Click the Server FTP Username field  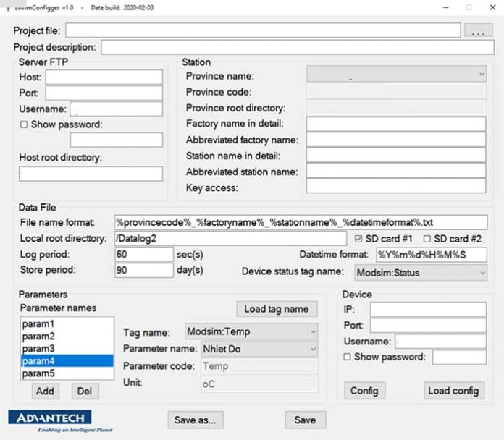coord(117,109)
